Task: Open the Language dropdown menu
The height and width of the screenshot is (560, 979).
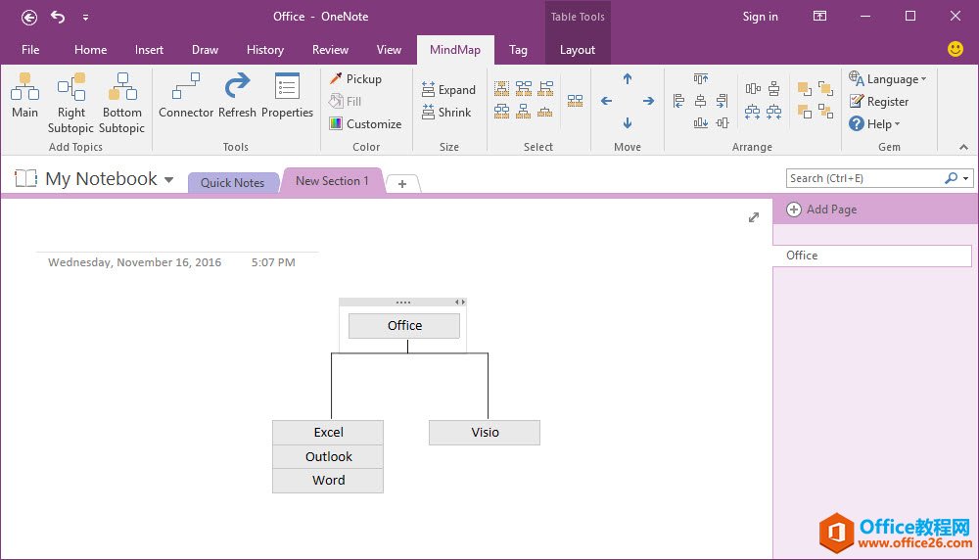Action: (x=887, y=78)
